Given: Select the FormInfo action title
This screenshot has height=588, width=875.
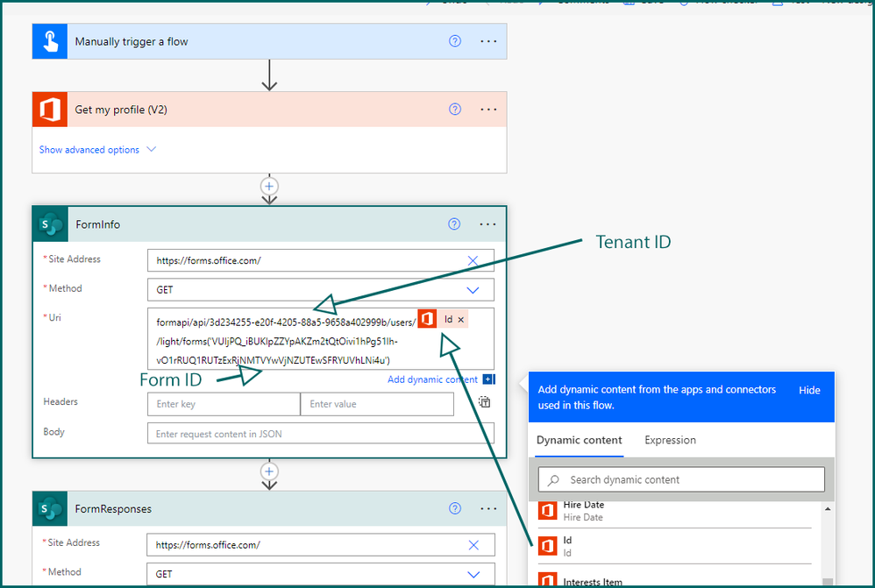Looking at the screenshot, I should tap(97, 224).
